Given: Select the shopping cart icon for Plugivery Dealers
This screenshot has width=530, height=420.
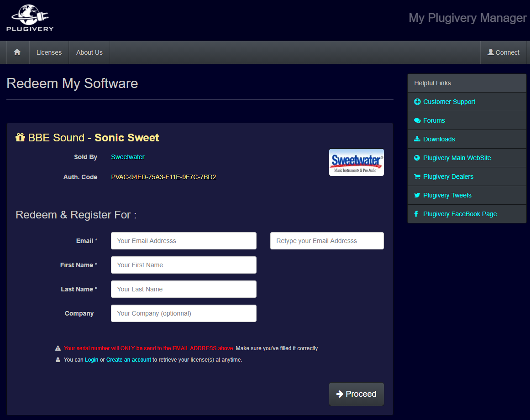Looking at the screenshot, I should [x=417, y=176].
